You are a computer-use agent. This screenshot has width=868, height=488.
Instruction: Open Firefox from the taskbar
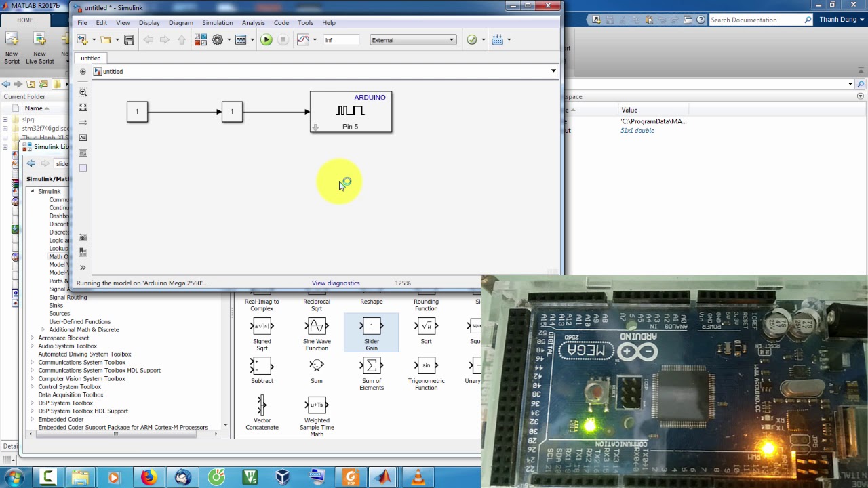tap(149, 477)
